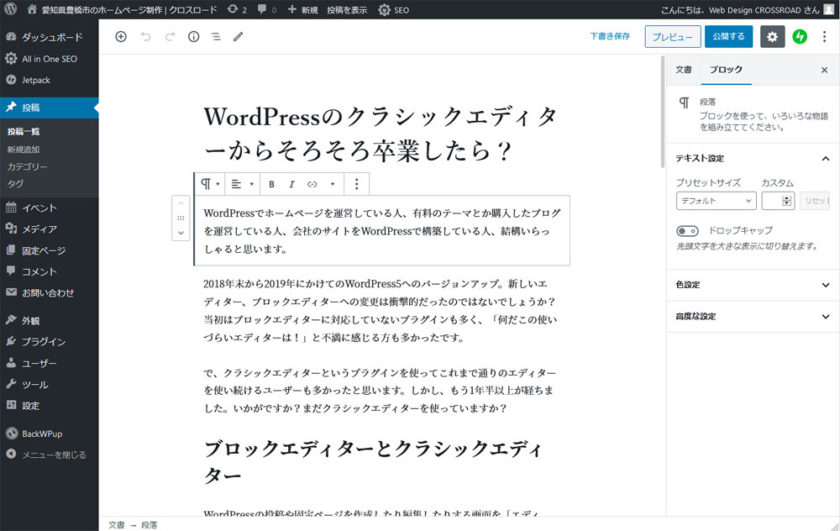Click the post title heading

pyautogui.click(x=381, y=134)
